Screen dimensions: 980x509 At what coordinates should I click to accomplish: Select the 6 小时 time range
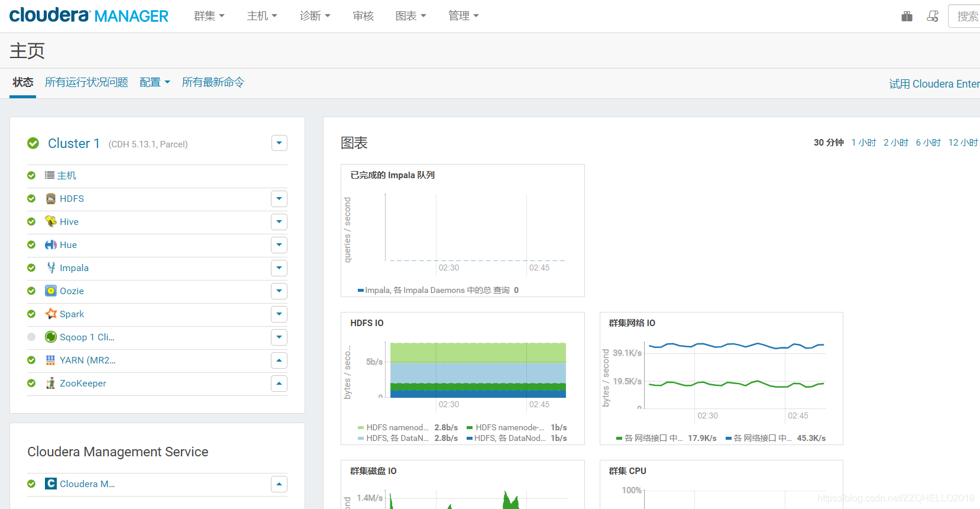(929, 143)
